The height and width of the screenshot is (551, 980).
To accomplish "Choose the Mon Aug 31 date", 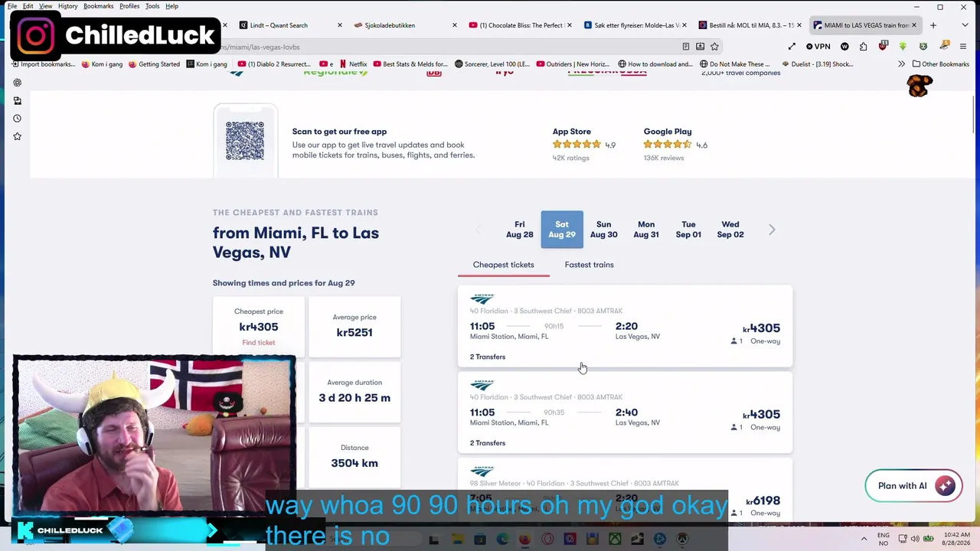I will coord(646,230).
